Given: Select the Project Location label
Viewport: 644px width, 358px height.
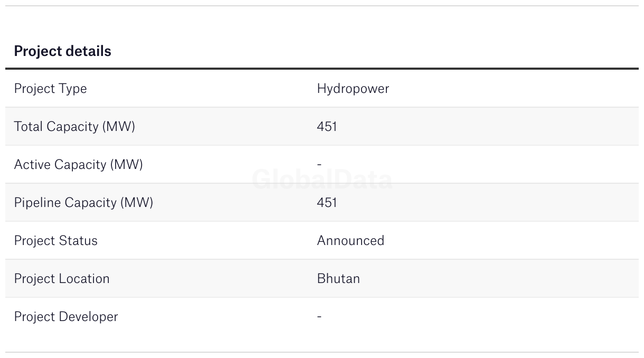Looking at the screenshot, I should pos(62,279).
